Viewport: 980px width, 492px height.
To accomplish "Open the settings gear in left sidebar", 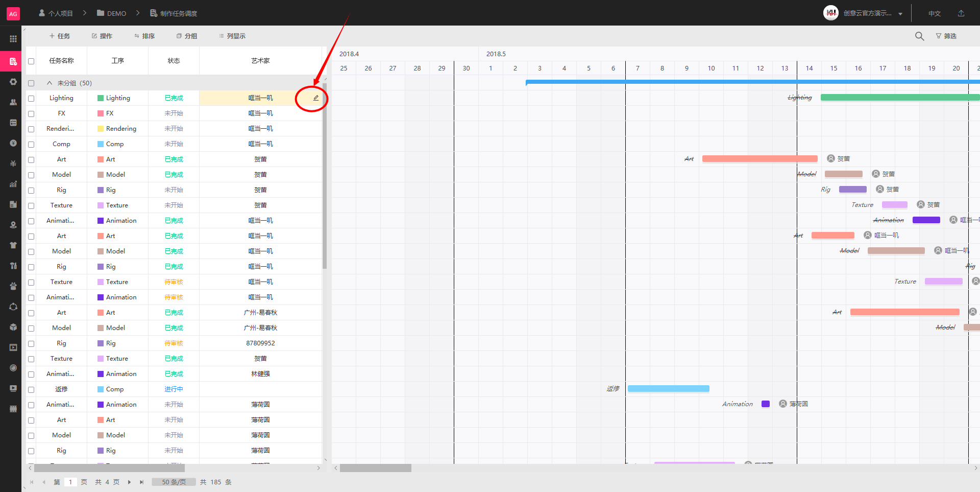I will (13, 82).
